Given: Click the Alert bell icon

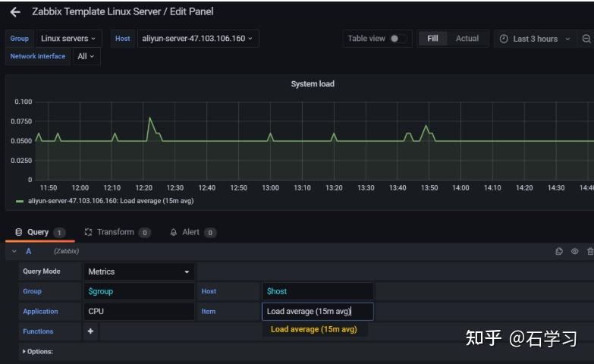Looking at the screenshot, I should pyautogui.click(x=174, y=232).
